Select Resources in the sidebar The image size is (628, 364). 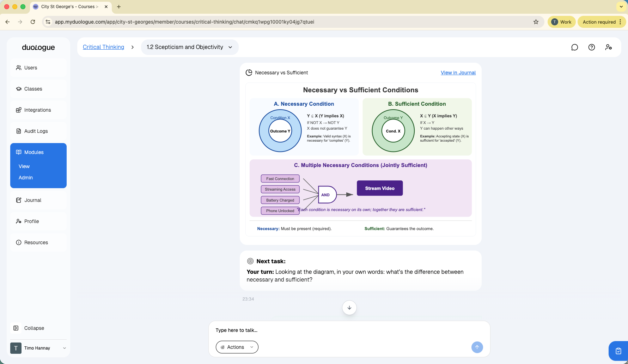[x=38, y=242]
